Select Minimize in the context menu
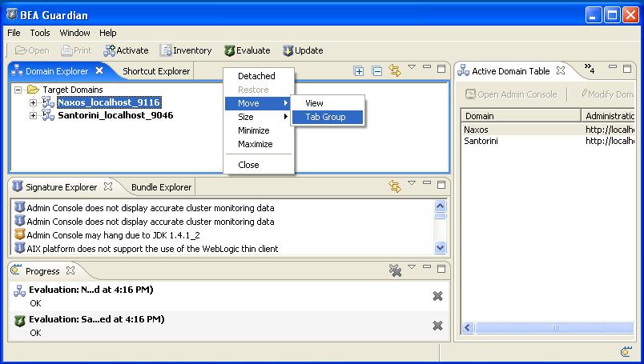This screenshot has width=644, height=364. click(259, 130)
